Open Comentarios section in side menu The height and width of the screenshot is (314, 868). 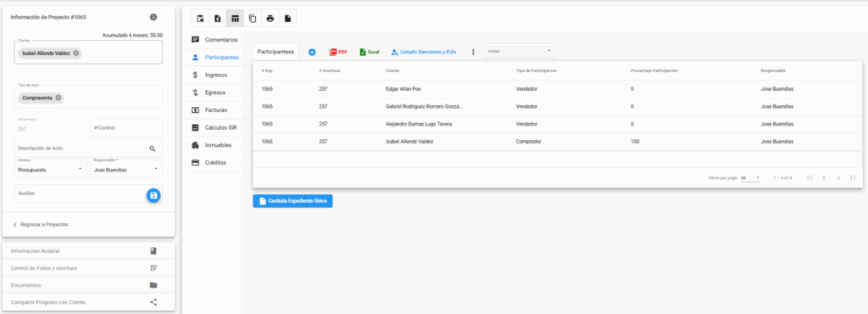click(215, 40)
